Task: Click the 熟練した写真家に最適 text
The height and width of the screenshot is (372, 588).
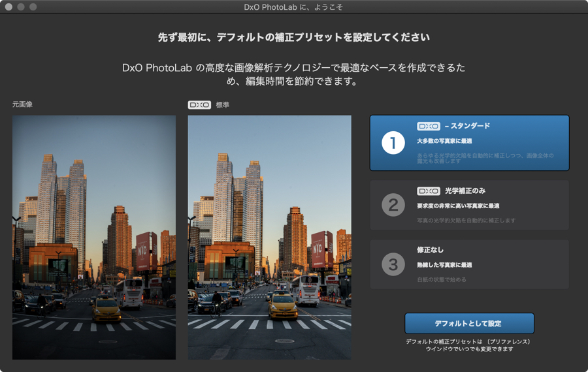Action: click(444, 265)
